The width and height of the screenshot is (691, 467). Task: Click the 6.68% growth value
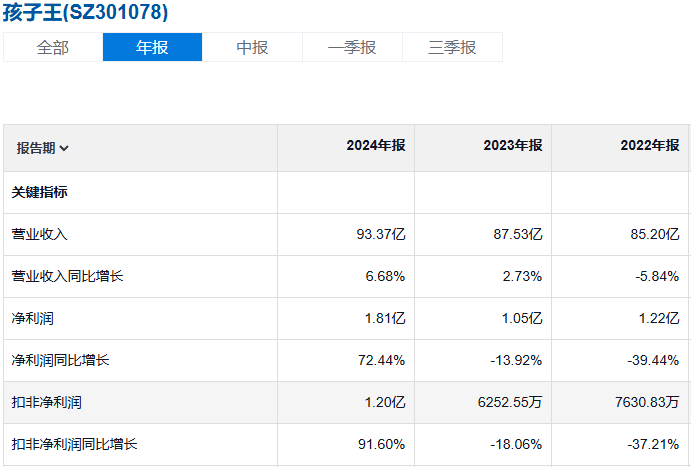click(x=385, y=276)
